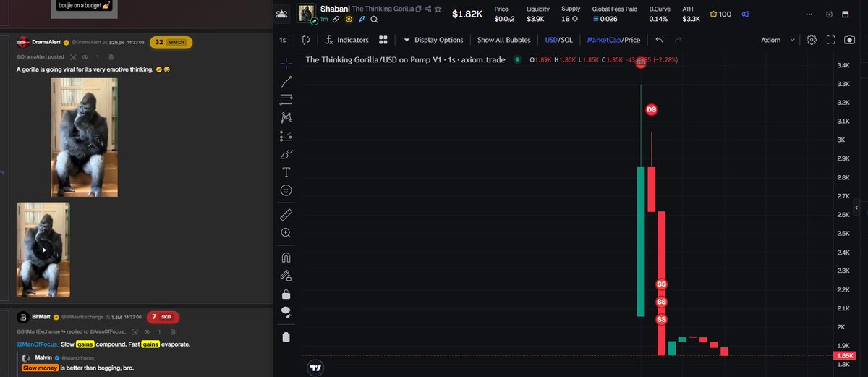Screen dimensions: 868x377
Task: Hide all drawings with eye icon
Action: (x=286, y=312)
